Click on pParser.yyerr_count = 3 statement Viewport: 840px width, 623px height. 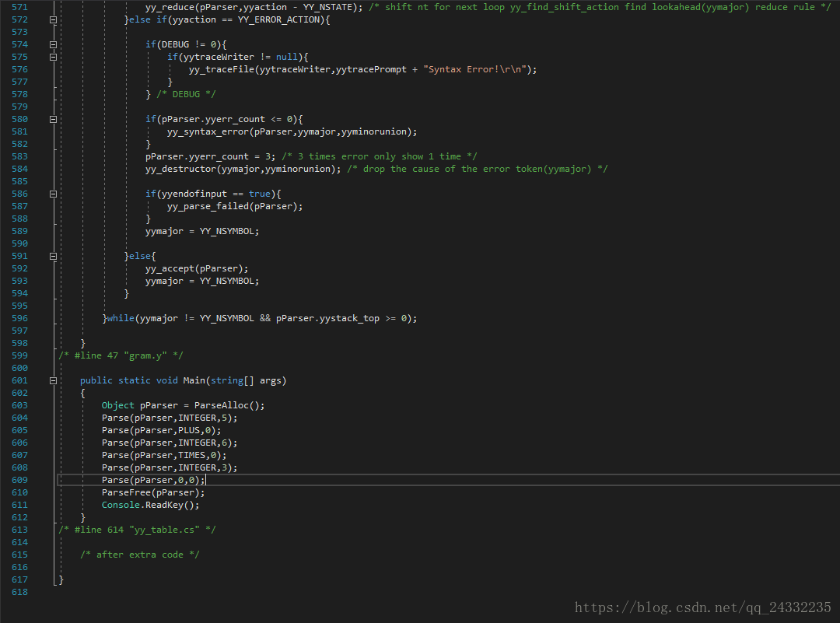click(x=211, y=156)
